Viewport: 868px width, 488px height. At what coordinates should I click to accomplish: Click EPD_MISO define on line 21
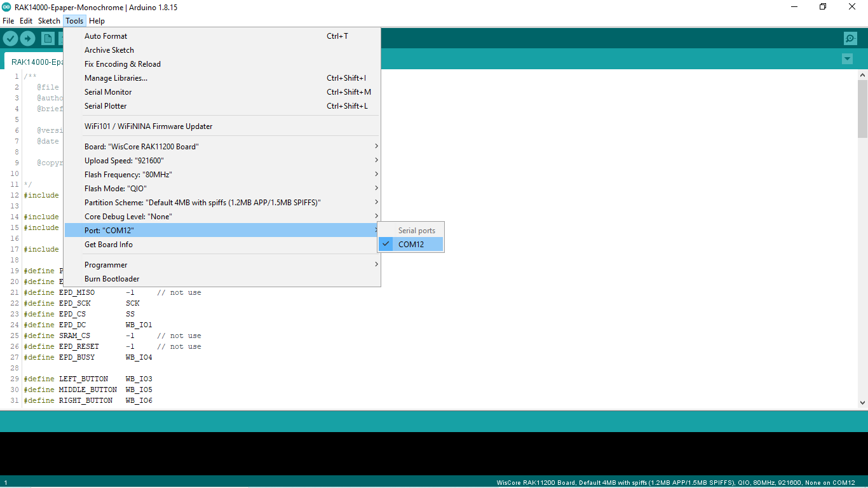pyautogui.click(x=77, y=292)
